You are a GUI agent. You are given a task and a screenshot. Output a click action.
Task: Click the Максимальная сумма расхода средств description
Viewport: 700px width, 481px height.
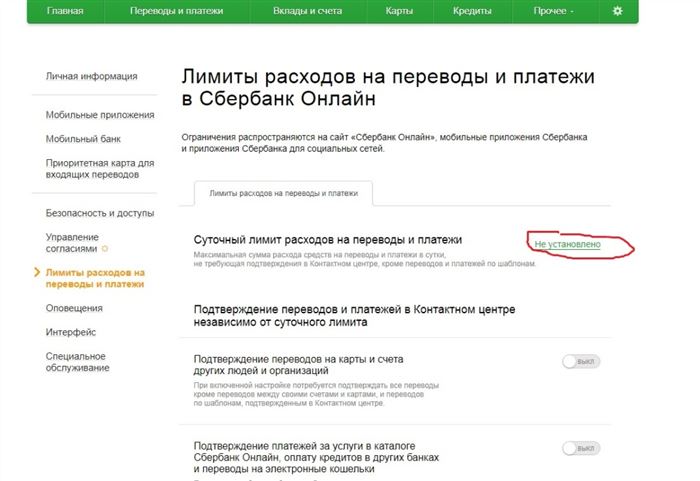pos(365,259)
